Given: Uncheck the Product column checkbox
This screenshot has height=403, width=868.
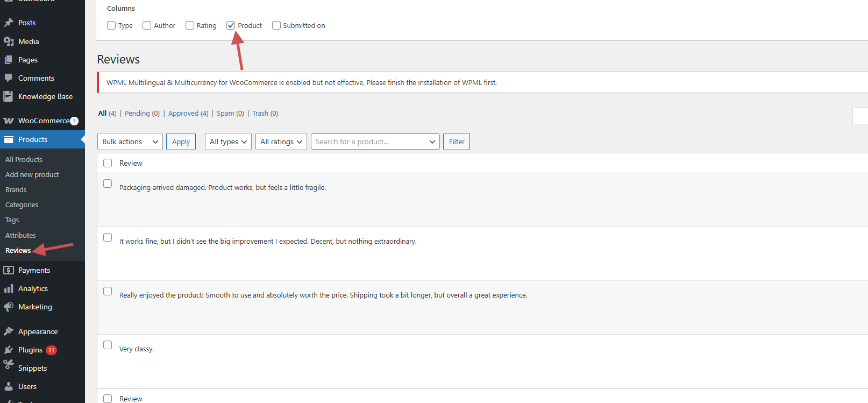Looking at the screenshot, I should click(231, 25).
